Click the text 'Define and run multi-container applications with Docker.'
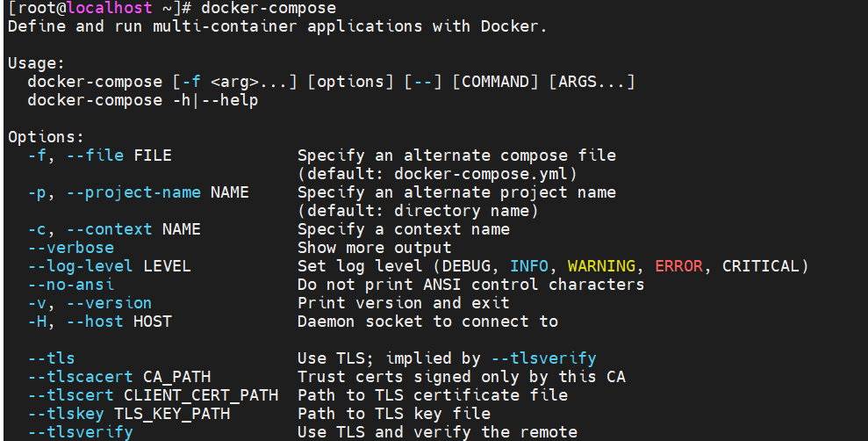This screenshot has width=868, height=441. pos(277,26)
